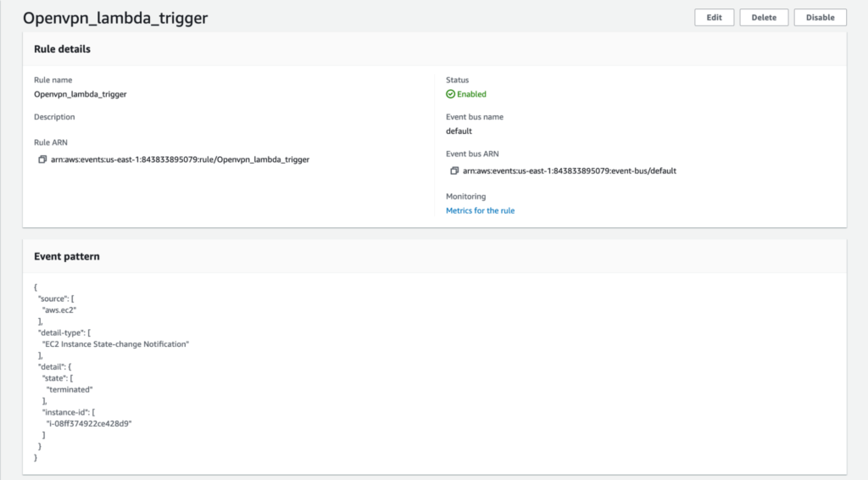
Task: Click the event-bus/default ARN text
Action: [x=569, y=170]
